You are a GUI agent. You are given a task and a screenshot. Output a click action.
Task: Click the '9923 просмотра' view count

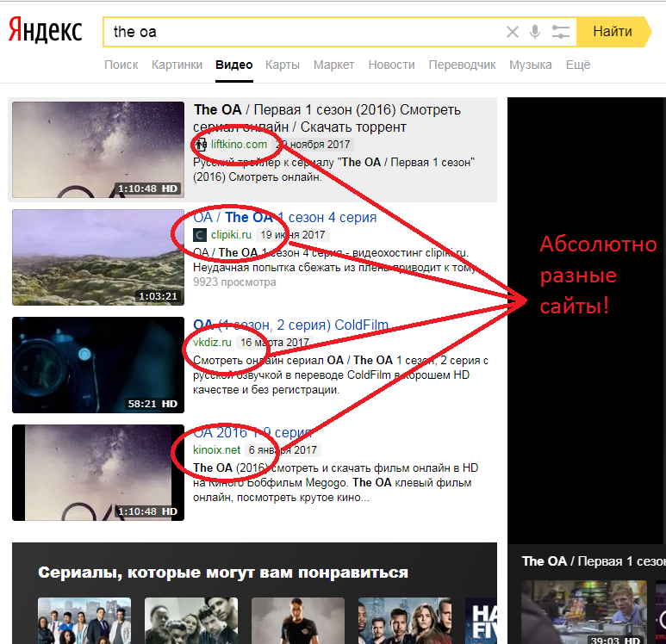click(x=234, y=282)
